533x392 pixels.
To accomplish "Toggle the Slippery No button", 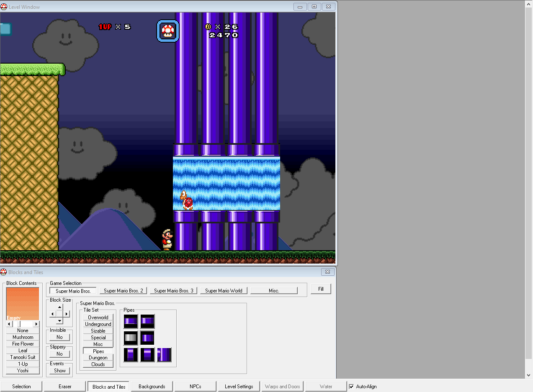I will pyautogui.click(x=59, y=354).
